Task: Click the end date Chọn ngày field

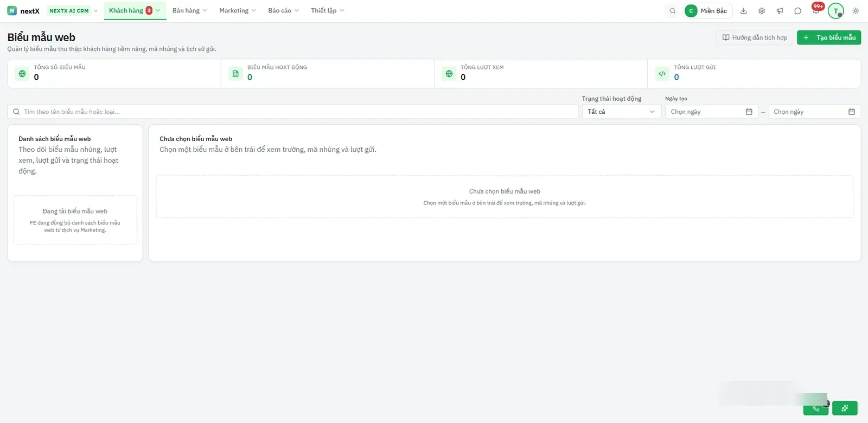Action: point(814,112)
